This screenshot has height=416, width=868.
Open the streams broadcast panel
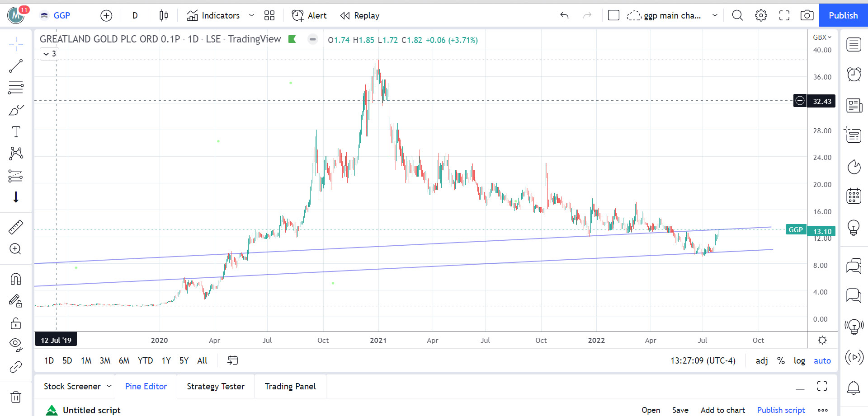tap(854, 357)
